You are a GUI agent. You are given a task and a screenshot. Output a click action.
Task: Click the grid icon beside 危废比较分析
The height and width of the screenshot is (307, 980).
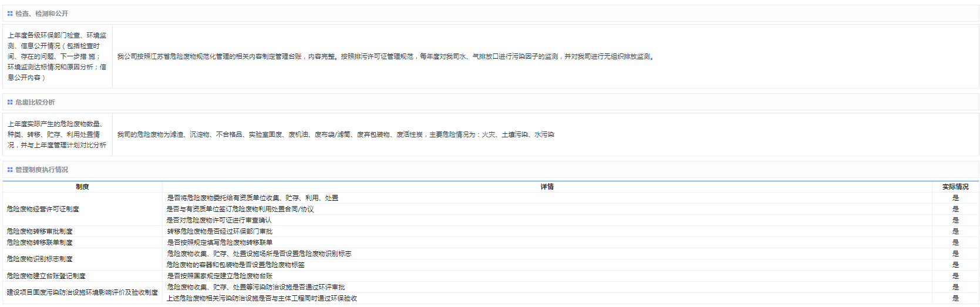coord(10,102)
